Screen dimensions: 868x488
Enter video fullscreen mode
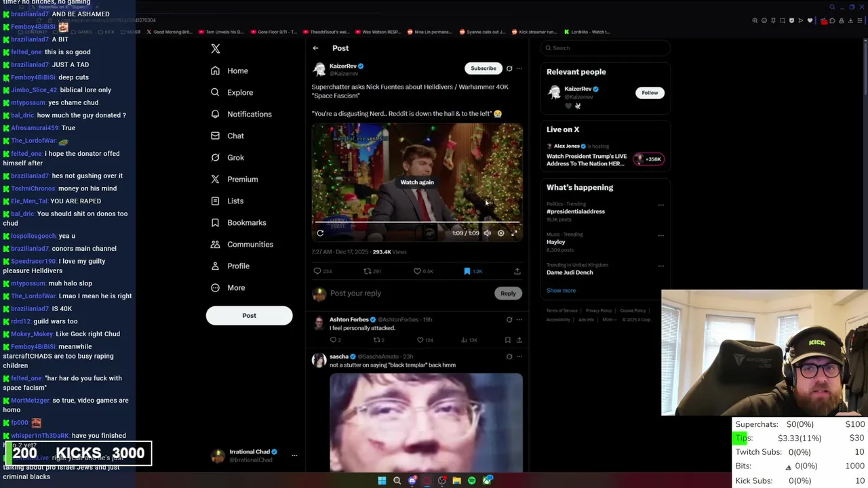514,233
